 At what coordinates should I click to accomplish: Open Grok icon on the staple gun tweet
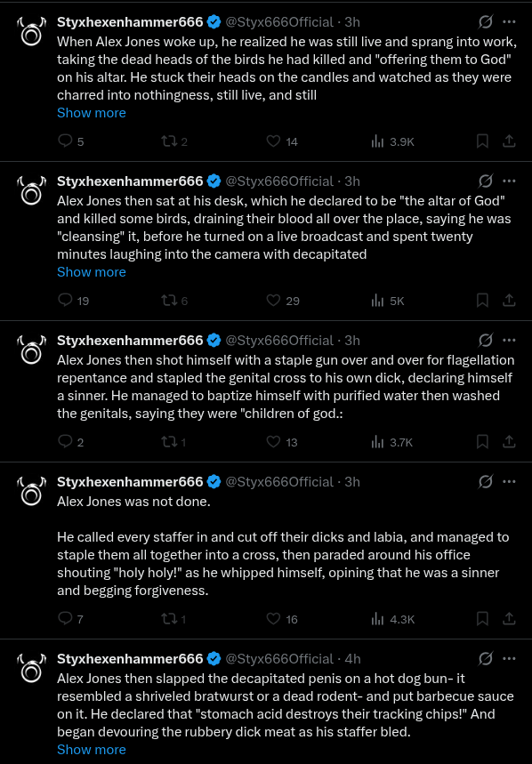tap(485, 340)
